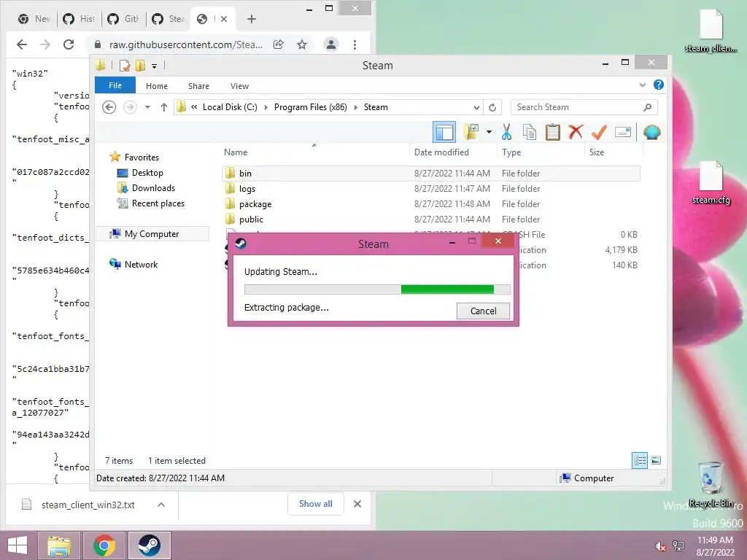The height and width of the screenshot is (560, 747).
Task: Sort by Name column header
Action: [314, 152]
